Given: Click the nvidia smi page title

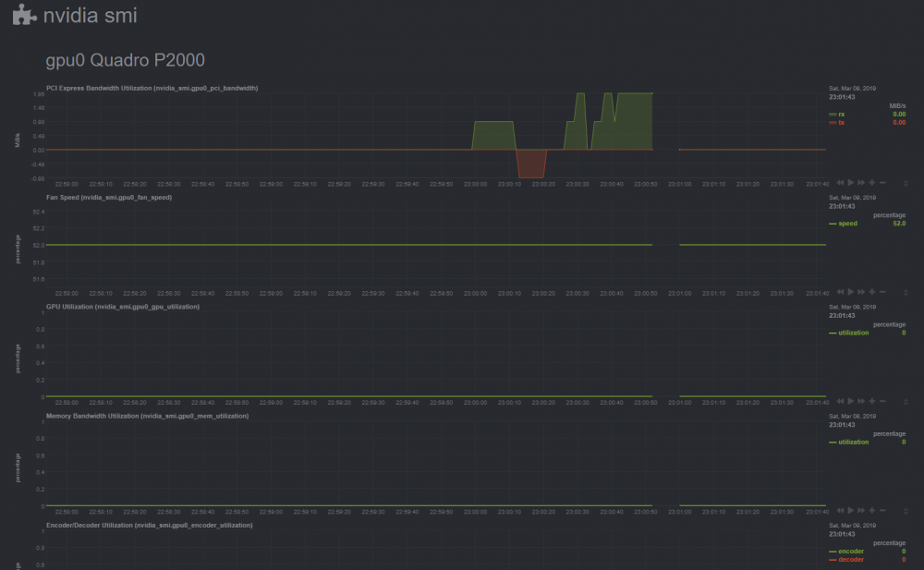Looking at the screenshot, I should pyautogui.click(x=91, y=15).
